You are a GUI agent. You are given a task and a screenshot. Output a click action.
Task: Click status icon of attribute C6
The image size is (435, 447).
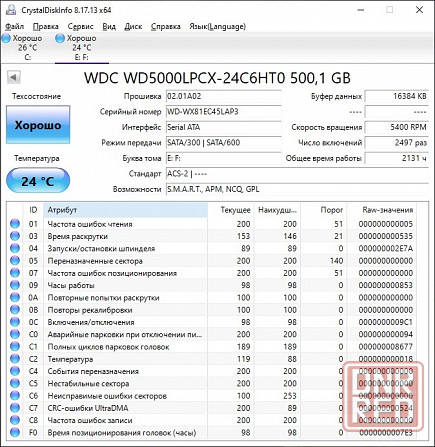pos(15,396)
